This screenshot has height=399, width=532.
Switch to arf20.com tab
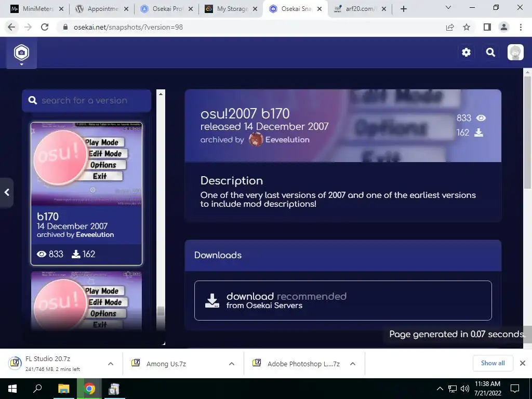pyautogui.click(x=356, y=9)
